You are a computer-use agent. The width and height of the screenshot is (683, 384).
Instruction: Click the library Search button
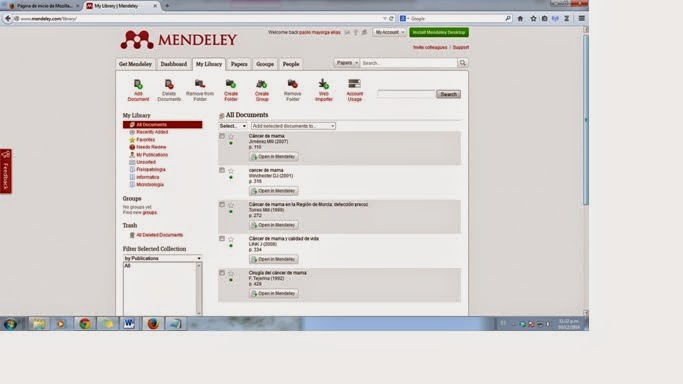448,94
